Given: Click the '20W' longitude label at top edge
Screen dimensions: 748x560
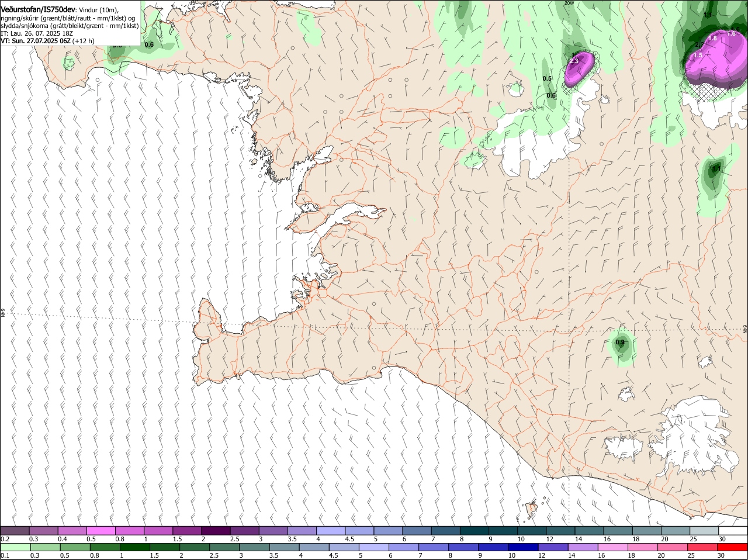Looking at the screenshot, I should [569, 3].
